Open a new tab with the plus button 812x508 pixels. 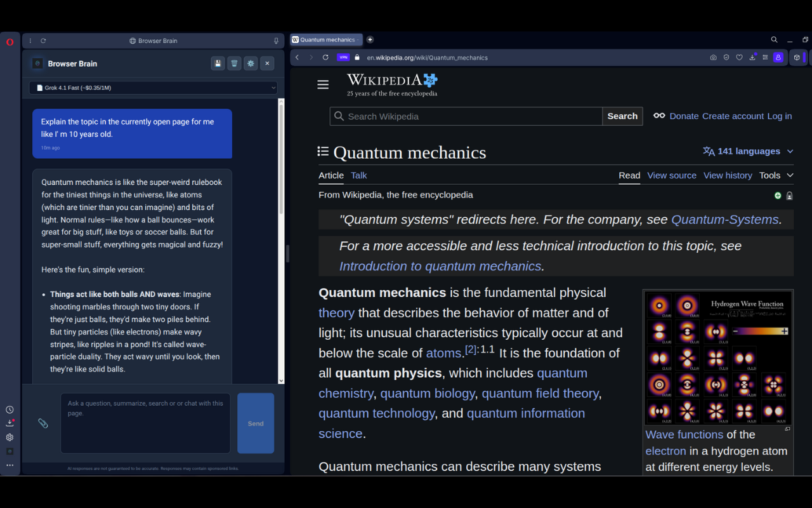point(370,39)
